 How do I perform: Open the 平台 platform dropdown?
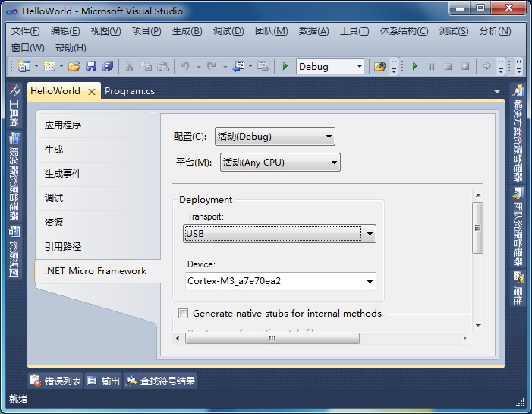[x=280, y=163]
